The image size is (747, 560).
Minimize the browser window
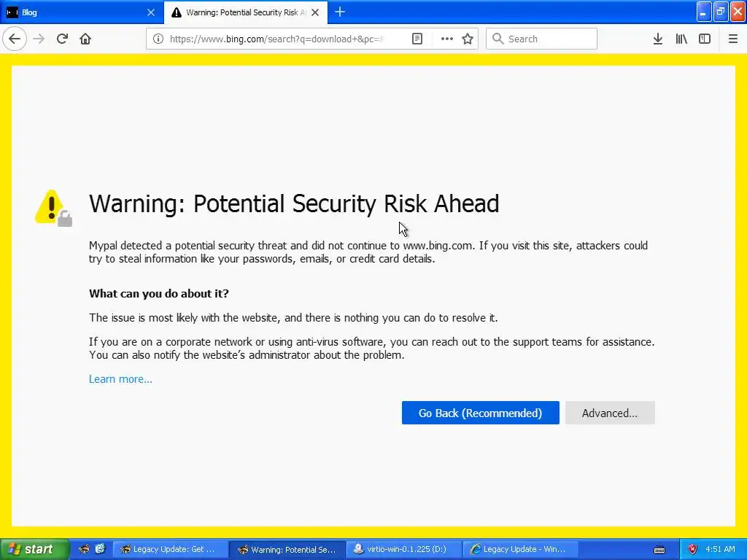pos(704,12)
